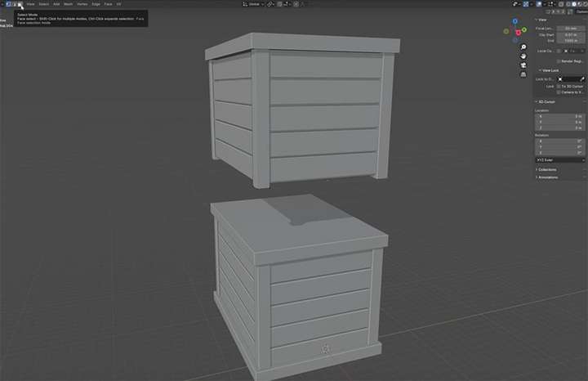Click the Focal Length value field
The height and width of the screenshot is (381, 588).
coord(571,29)
